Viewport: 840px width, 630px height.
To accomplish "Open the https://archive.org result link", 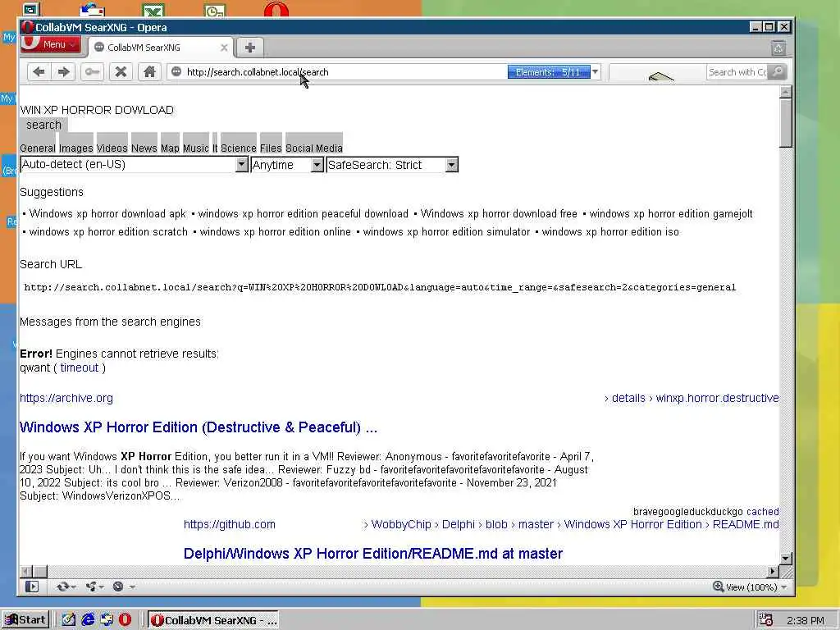I will pyautogui.click(x=66, y=398).
